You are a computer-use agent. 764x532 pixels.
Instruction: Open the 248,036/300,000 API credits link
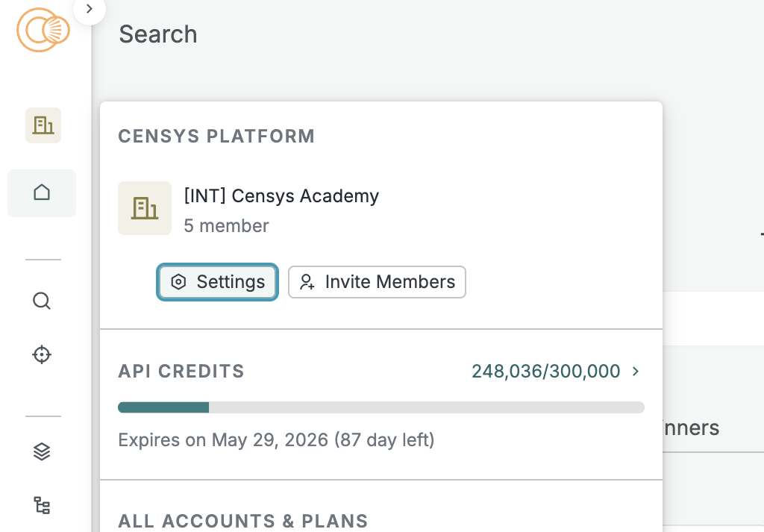coord(546,371)
